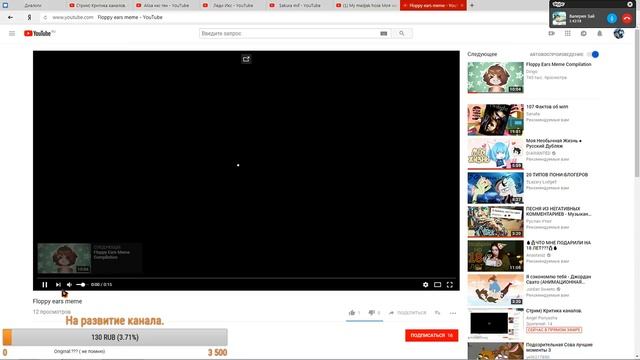Open a new browser tab
This screenshot has width=640, height=360.
click(472, 5)
